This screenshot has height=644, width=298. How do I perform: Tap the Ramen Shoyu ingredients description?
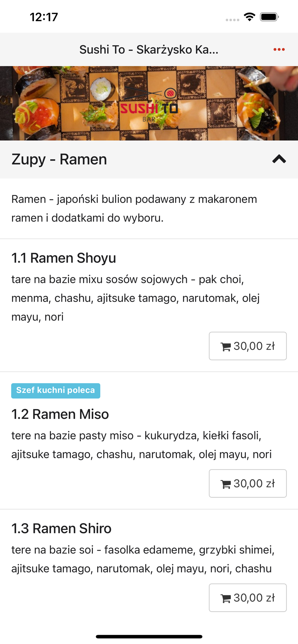(135, 298)
